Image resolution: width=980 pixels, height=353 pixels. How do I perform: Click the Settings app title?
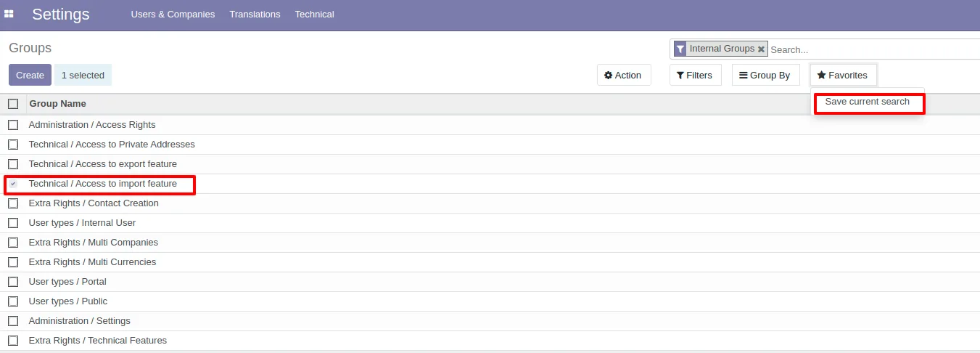61,15
